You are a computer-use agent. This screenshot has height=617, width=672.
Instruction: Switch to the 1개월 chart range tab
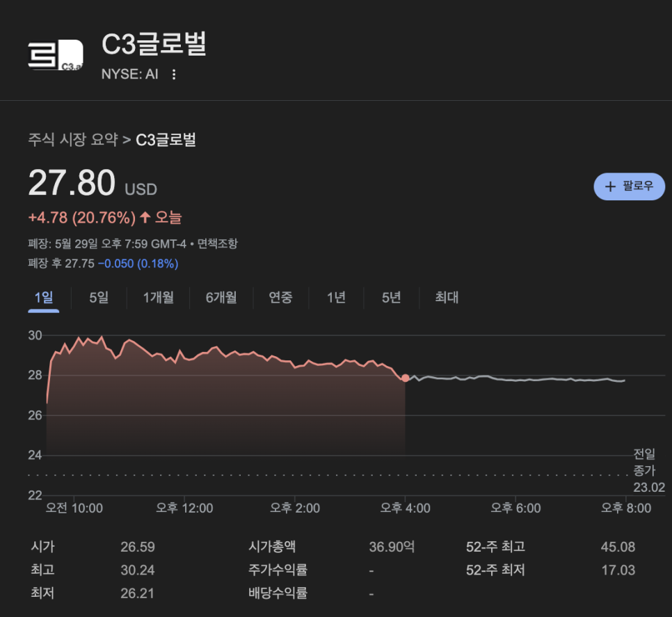158,297
